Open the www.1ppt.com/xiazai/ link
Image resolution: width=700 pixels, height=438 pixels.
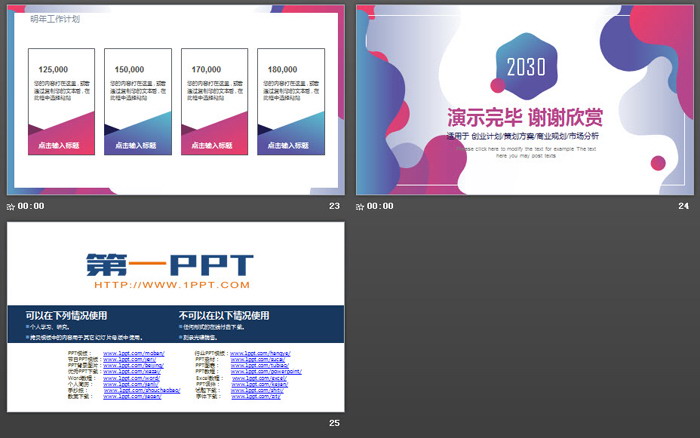pyautogui.click(x=132, y=371)
